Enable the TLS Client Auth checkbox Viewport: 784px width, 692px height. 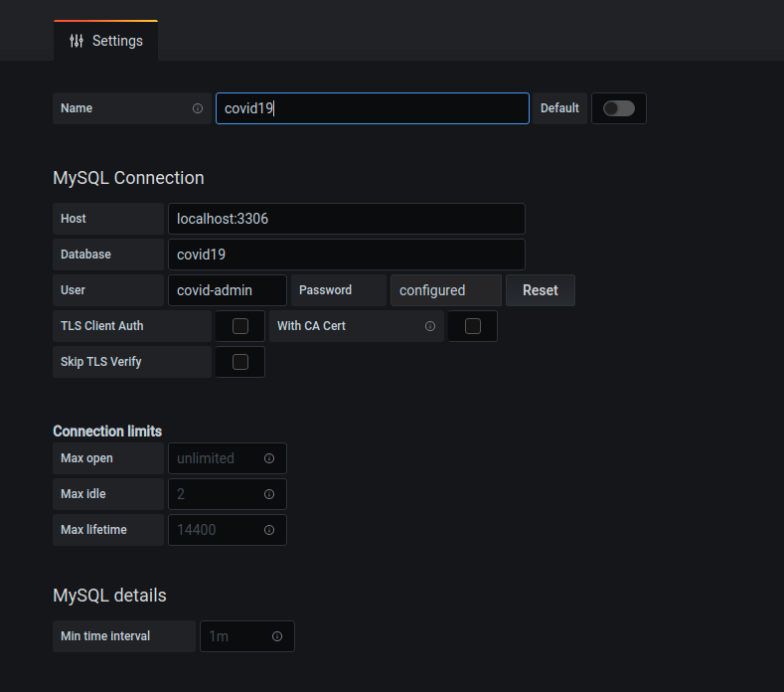point(239,326)
